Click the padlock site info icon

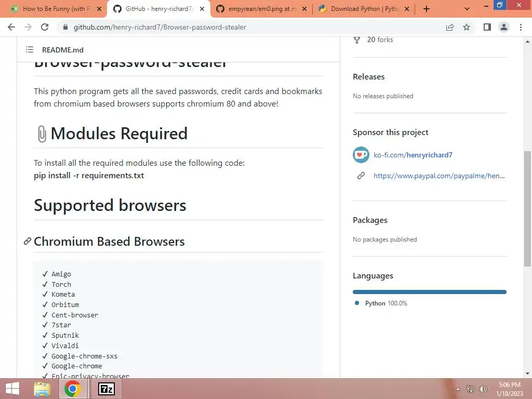[65, 27]
